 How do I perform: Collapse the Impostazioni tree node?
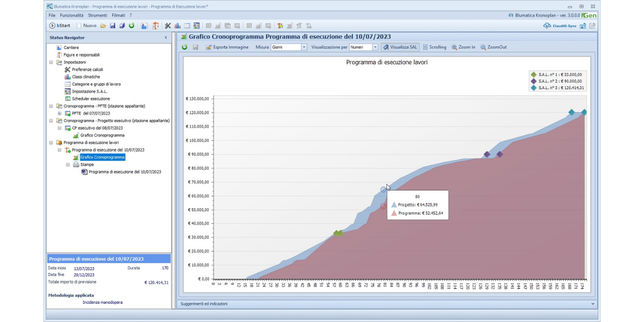point(52,62)
